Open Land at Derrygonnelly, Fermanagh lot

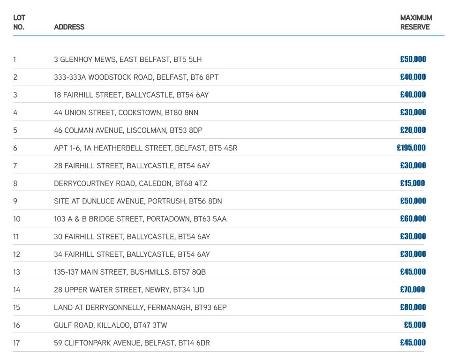[x=140, y=307]
